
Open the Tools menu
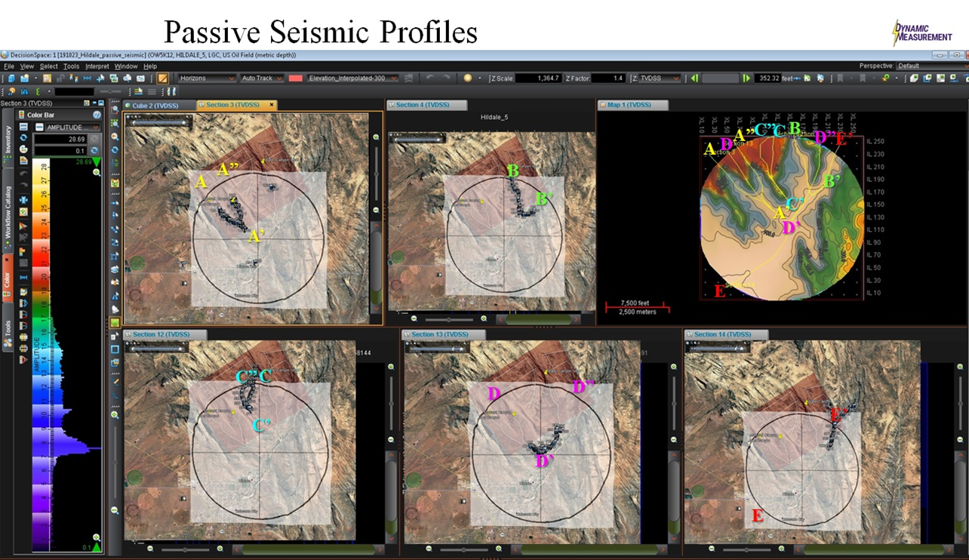pyautogui.click(x=71, y=66)
